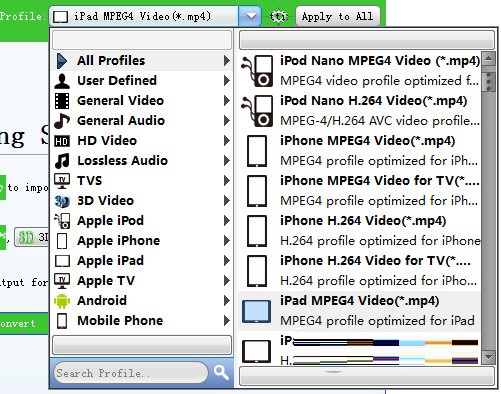The image size is (501, 394).
Task: Click the iPhone MPEG4 Video for TV icon
Action: [x=257, y=191]
